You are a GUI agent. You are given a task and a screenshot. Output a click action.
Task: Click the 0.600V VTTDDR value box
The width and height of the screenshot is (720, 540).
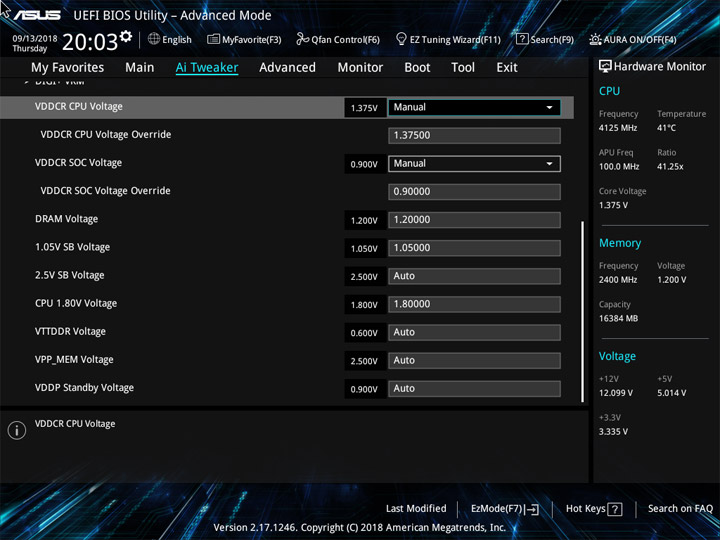coord(365,333)
